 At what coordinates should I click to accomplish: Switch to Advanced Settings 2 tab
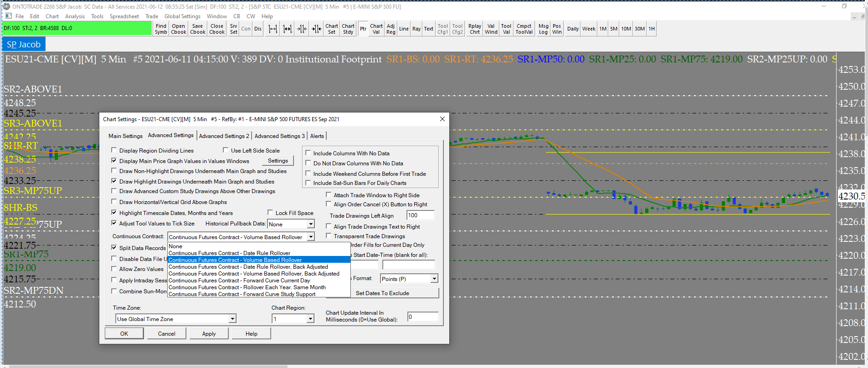[224, 136]
